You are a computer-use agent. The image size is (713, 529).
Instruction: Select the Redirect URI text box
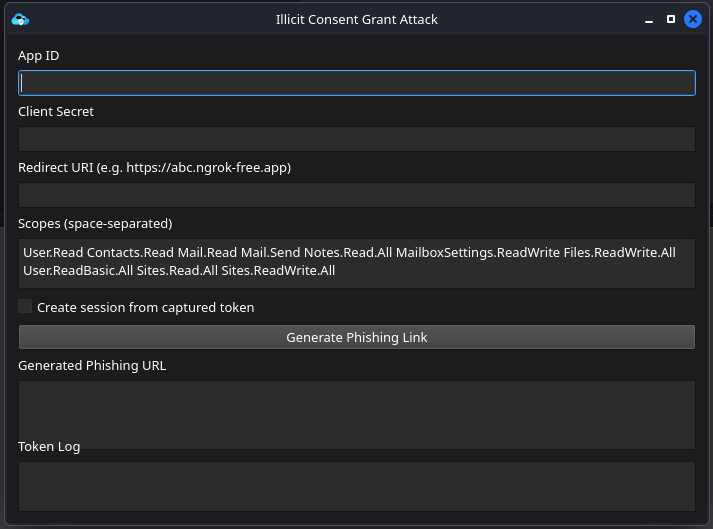(356, 195)
